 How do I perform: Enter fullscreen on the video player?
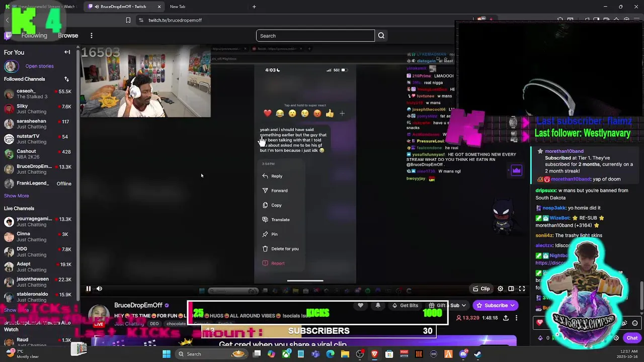tap(522, 289)
